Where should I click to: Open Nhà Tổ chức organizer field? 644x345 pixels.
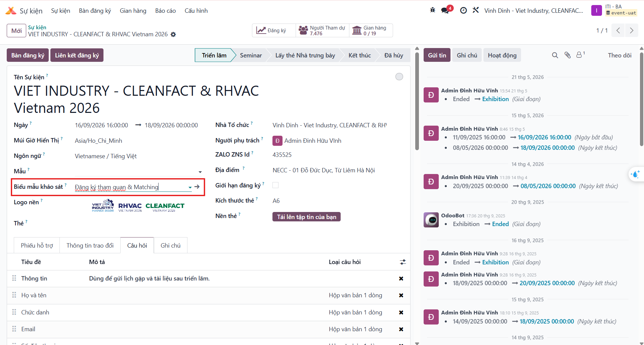click(330, 125)
